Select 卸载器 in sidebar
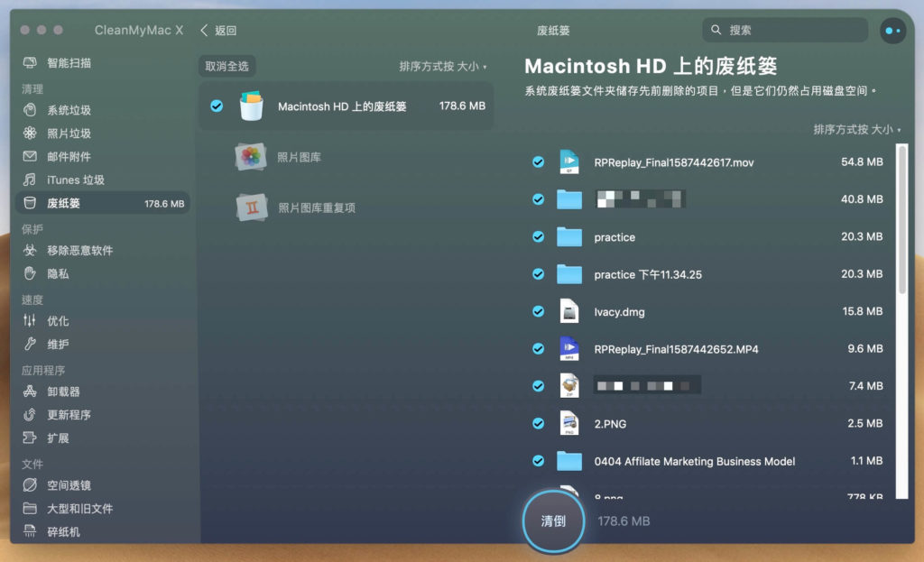 pyautogui.click(x=63, y=392)
